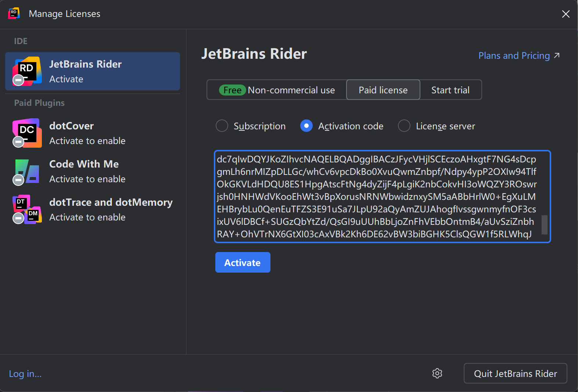
Task: Open the Log in... link
Action: point(25,374)
